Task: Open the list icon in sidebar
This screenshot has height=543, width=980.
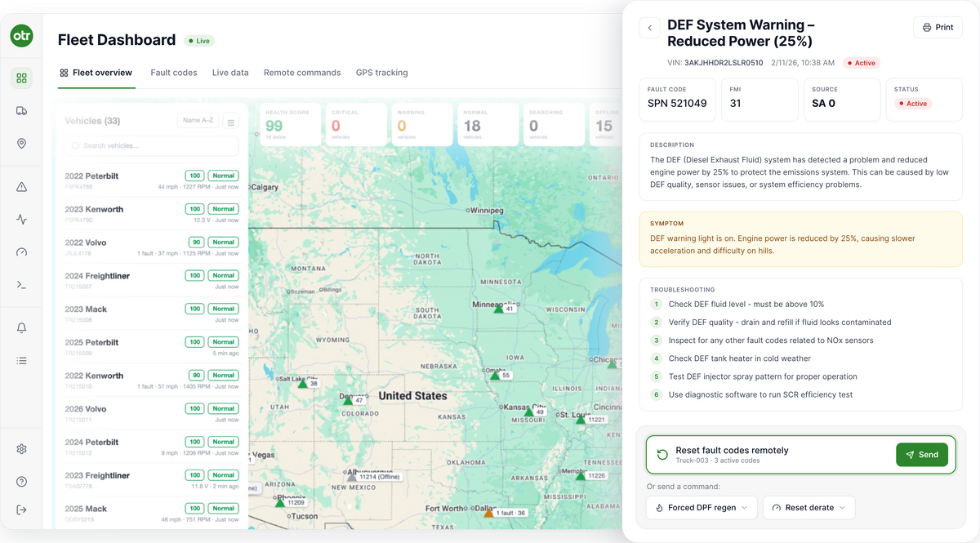Action: pos(22,361)
